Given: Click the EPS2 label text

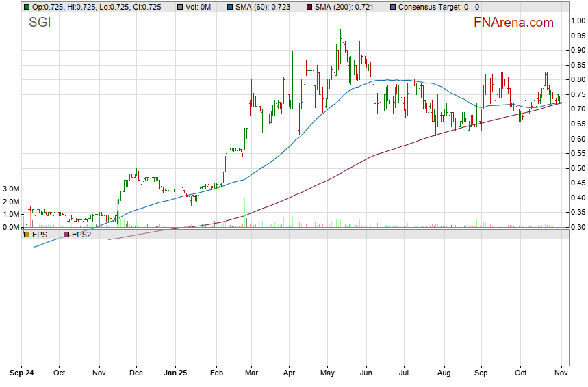Looking at the screenshot, I should 81,235.
